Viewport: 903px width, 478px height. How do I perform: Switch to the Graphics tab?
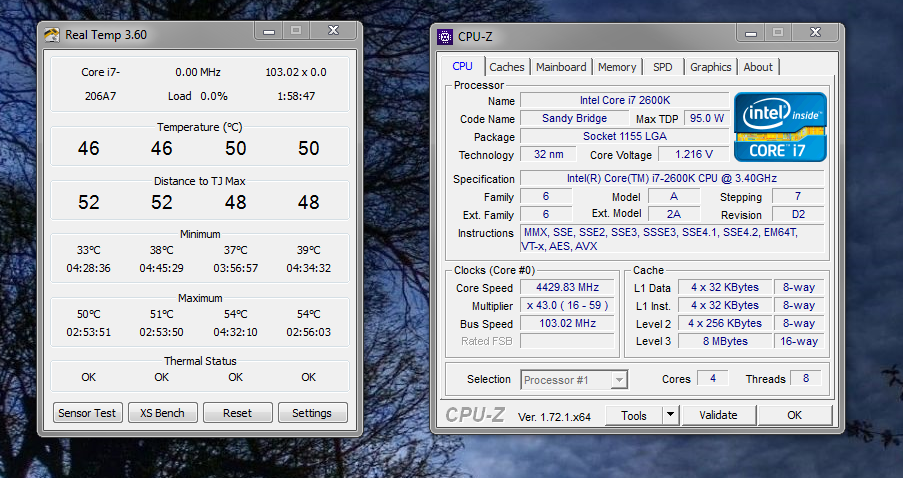711,67
